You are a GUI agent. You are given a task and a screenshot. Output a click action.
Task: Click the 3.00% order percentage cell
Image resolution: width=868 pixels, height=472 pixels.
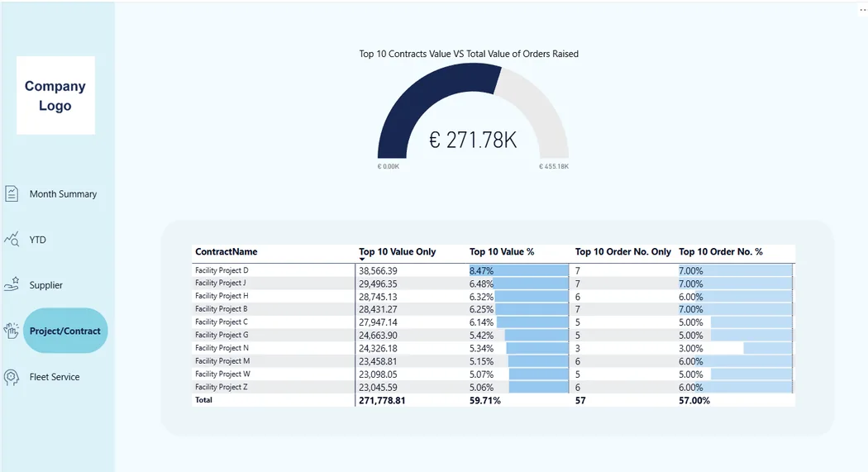(x=736, y=349)
